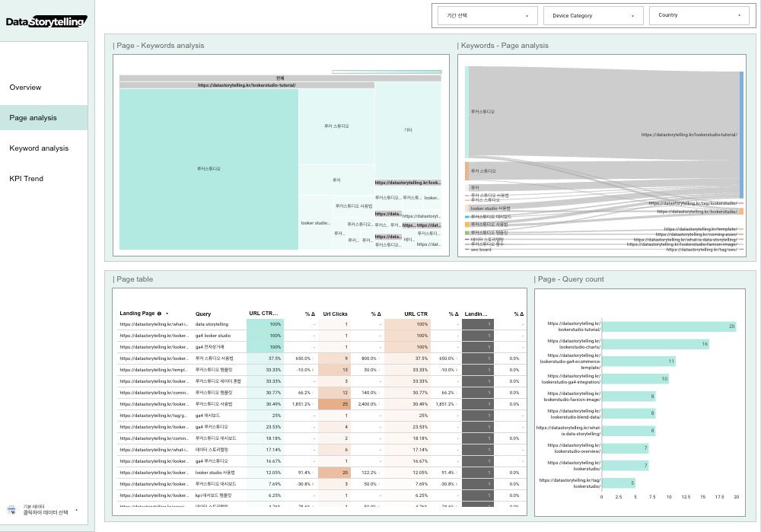Click the Url Clicks cell showing 20
Image resolution: width=761 pixels, height=532 pixels.
pos(333,473)
